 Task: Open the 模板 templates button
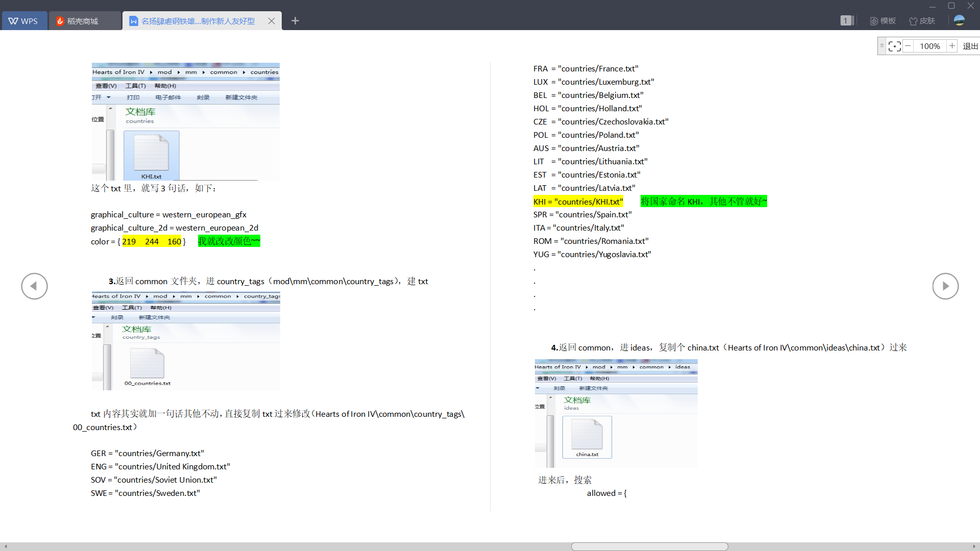tap(883, 21)
